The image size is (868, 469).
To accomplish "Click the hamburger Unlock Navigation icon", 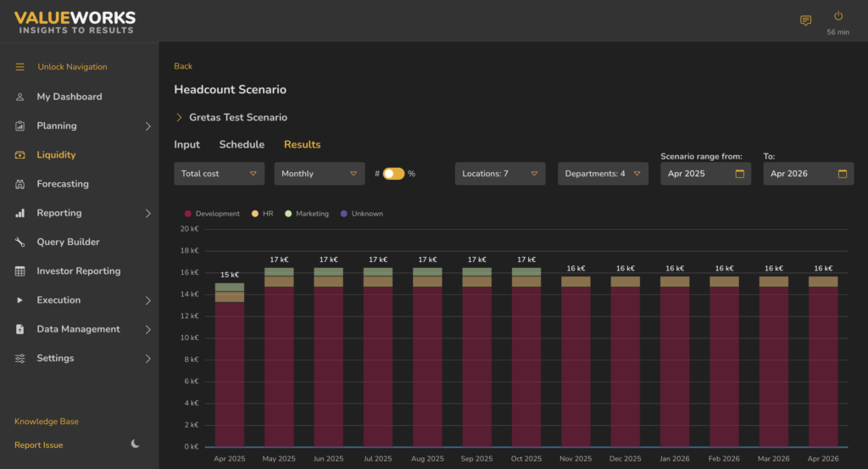I will pyautogui.click(x=19, y=67).
